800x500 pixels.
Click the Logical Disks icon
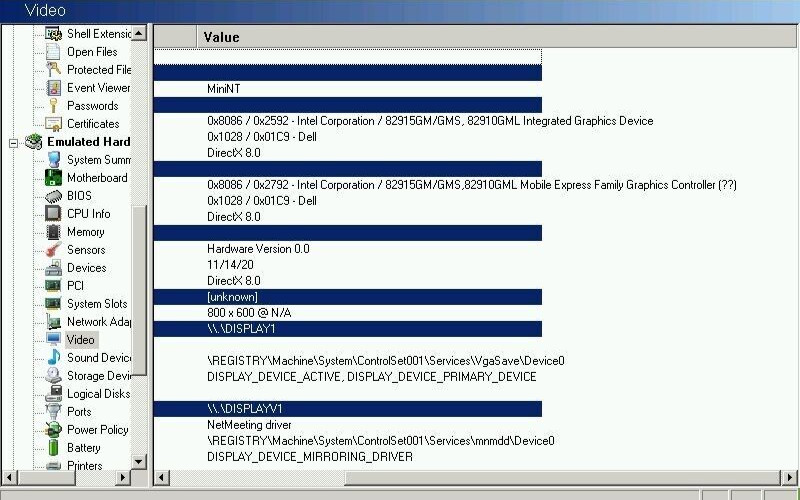point(53,394)
